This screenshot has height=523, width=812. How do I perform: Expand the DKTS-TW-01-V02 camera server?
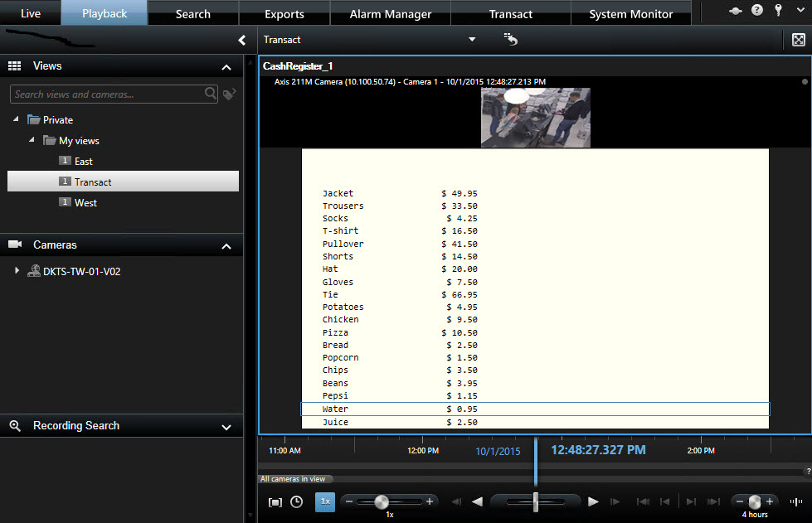click(17, 271)
